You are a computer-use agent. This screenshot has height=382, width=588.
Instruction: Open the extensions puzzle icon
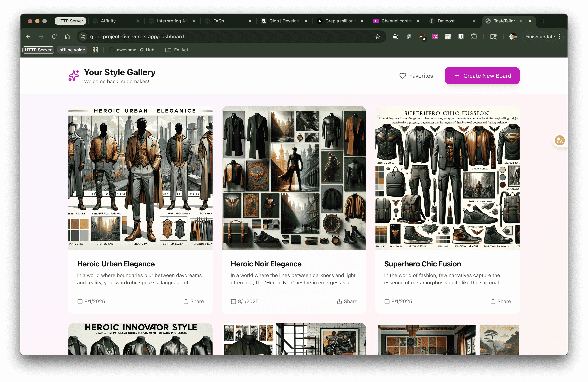click(x=474, y=37)
